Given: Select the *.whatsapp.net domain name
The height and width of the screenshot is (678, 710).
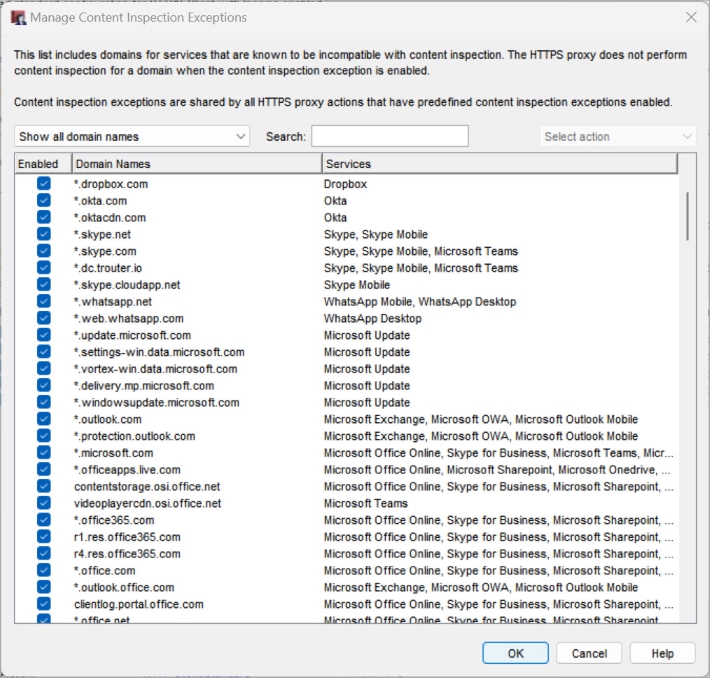Looking at the screenshot, I should tap(113, 302).
